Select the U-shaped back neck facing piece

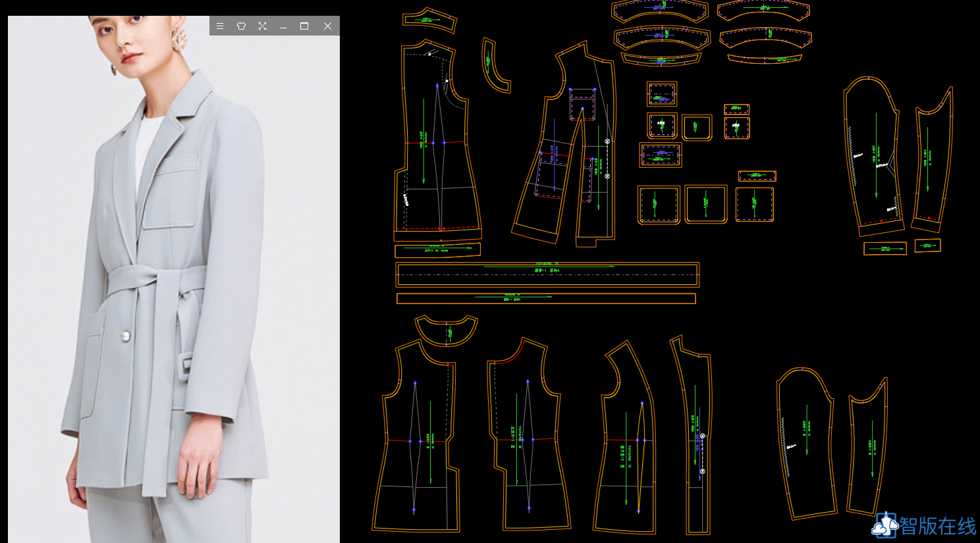[447, 330]
